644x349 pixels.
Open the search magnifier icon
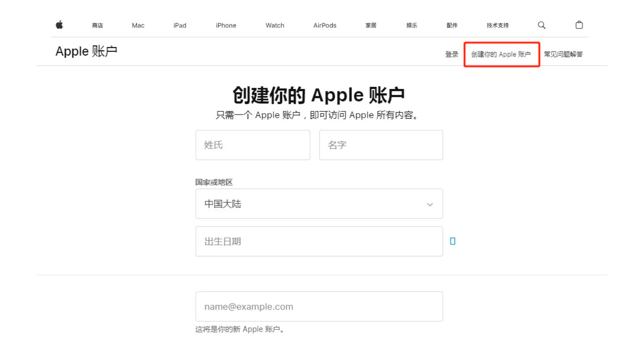coord(542,25)
